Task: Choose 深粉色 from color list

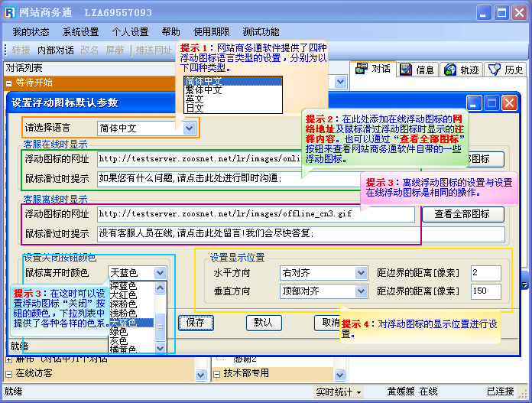Action: point(131,304)
